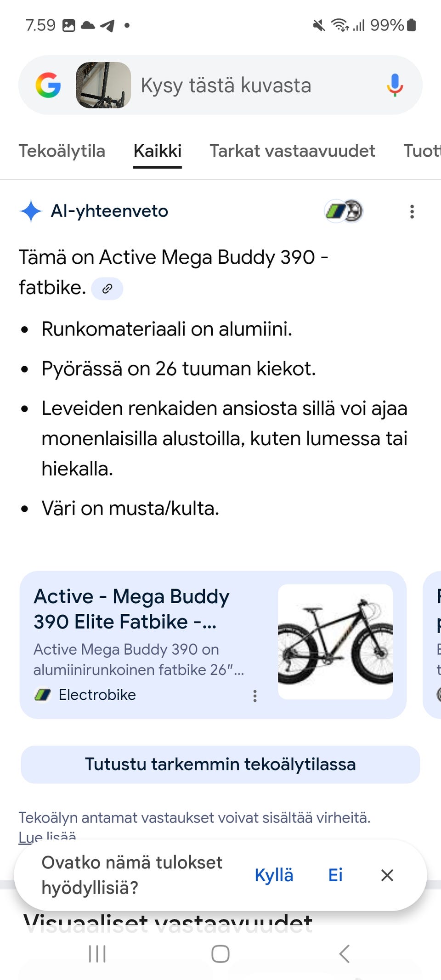Open the AI summary overflow menu

[x=412, y=211]
